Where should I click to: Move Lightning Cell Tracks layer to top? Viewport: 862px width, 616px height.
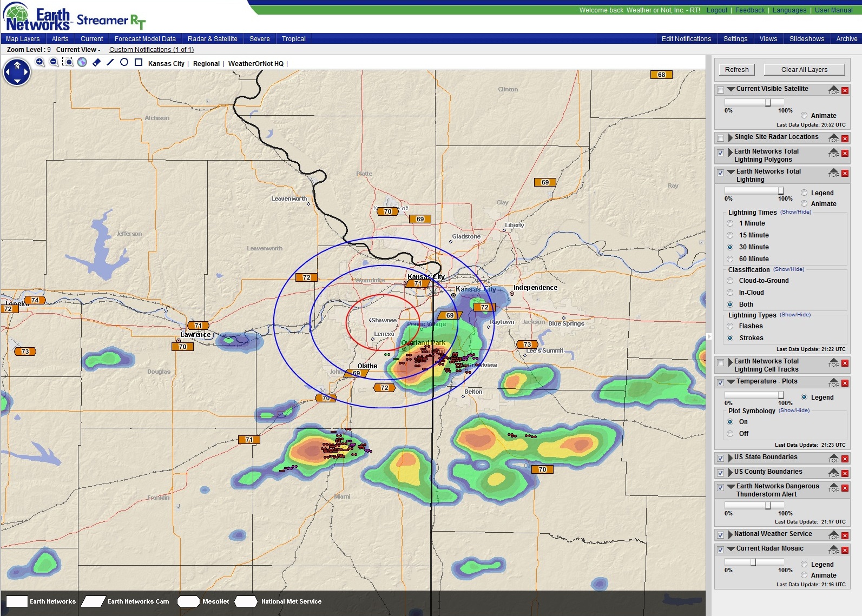pyautogui.click(x=834, y=362)
